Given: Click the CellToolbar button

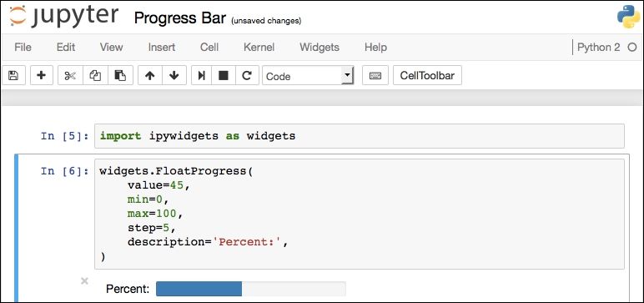Looking at the screenshot, I should (x=427, y=76).
